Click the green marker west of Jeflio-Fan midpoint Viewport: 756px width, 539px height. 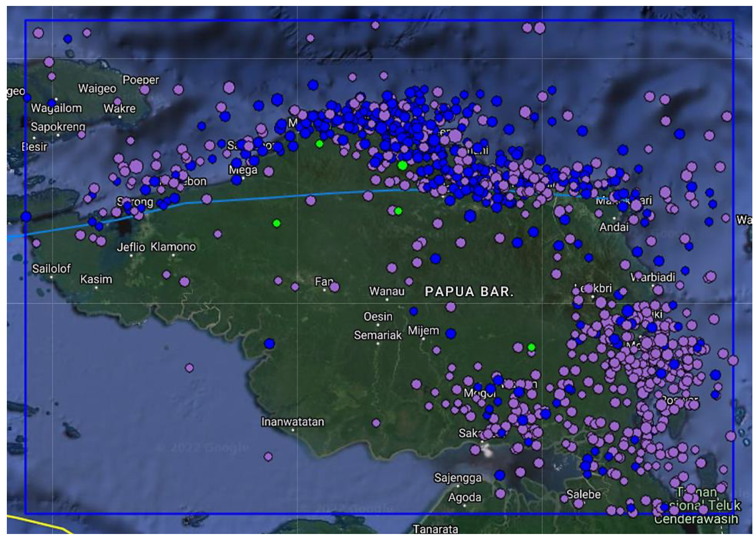pos(276,223)
